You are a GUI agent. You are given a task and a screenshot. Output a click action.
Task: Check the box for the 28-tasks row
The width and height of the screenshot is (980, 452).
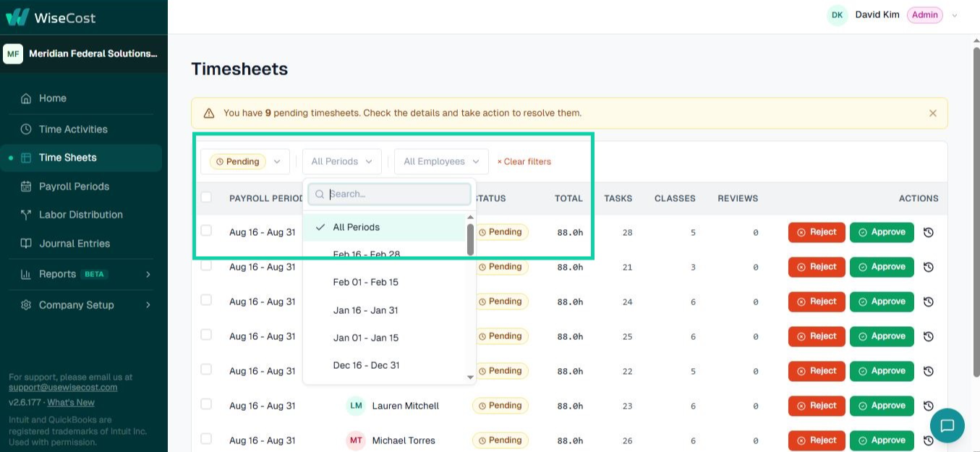tap(206, 231)
